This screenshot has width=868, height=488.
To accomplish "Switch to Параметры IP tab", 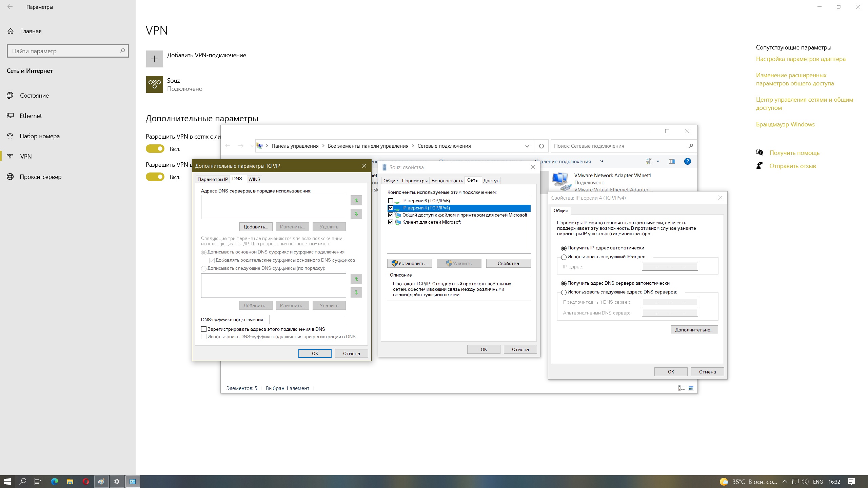I will coord(213,179).
